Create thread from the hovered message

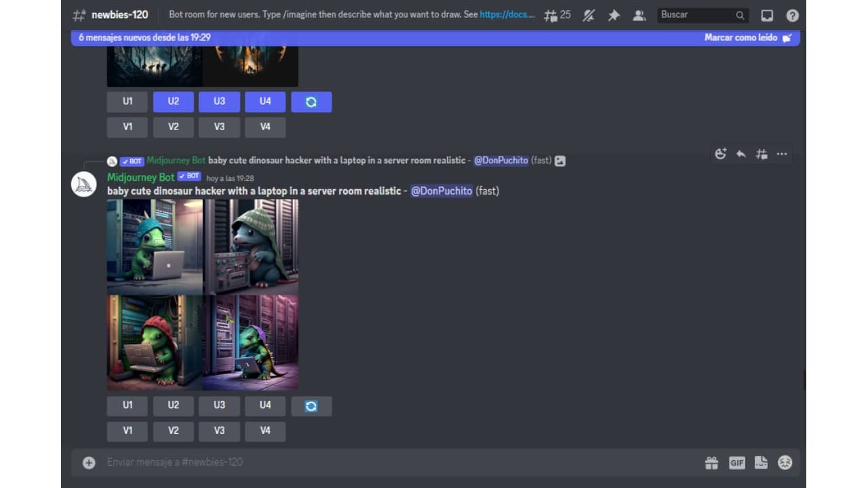point(762,154)
